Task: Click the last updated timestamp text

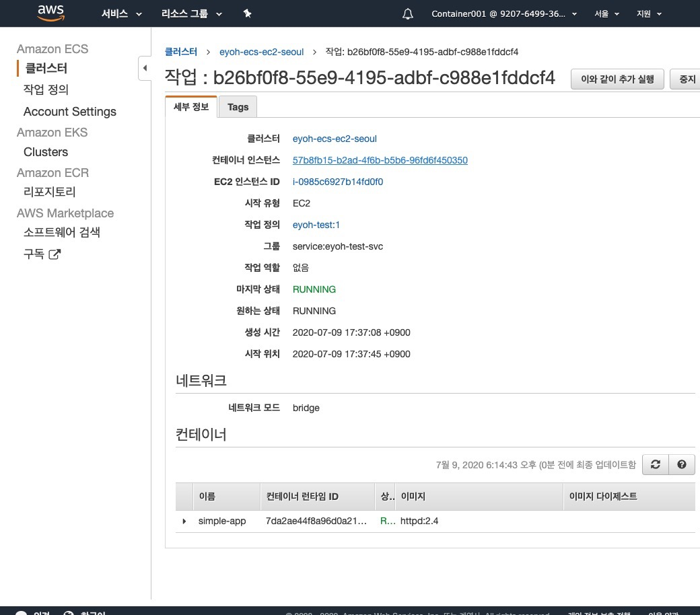Action: coord(536,464)
